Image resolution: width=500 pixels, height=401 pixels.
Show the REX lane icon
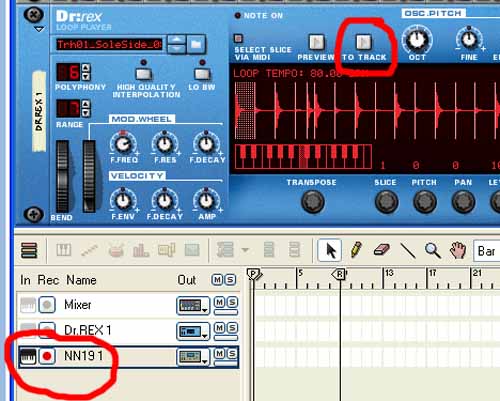90,250
